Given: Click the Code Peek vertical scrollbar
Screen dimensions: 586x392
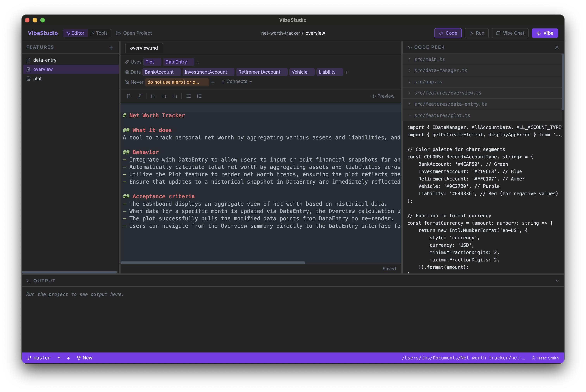Looking at the screenshot, I should pos(563,82).
